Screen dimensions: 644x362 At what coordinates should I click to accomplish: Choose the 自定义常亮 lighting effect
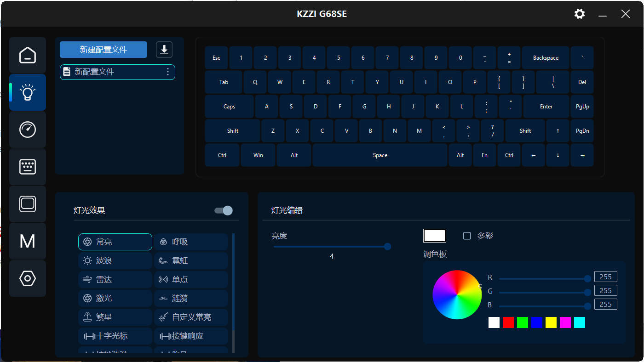(x=191, y=317)
